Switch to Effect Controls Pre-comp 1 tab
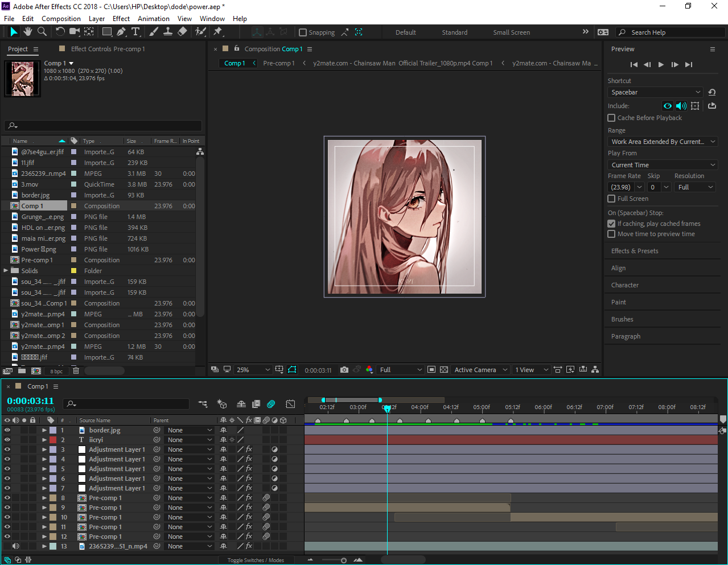 (108, 49)
